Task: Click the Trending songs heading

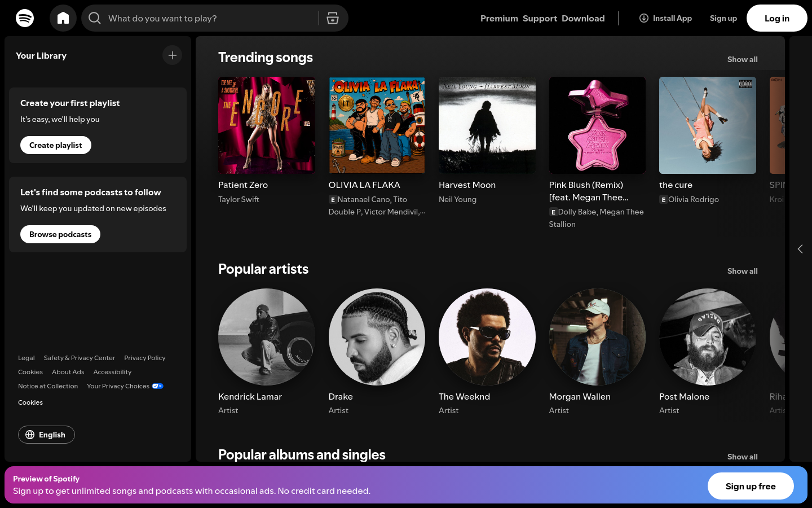Action: 266,58
